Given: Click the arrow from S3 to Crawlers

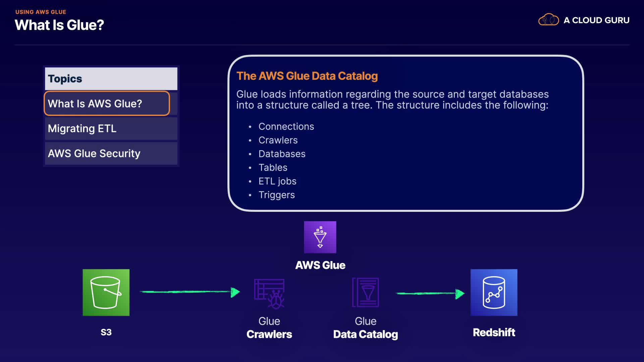Looking at the screenshot, I should [190, 292].
